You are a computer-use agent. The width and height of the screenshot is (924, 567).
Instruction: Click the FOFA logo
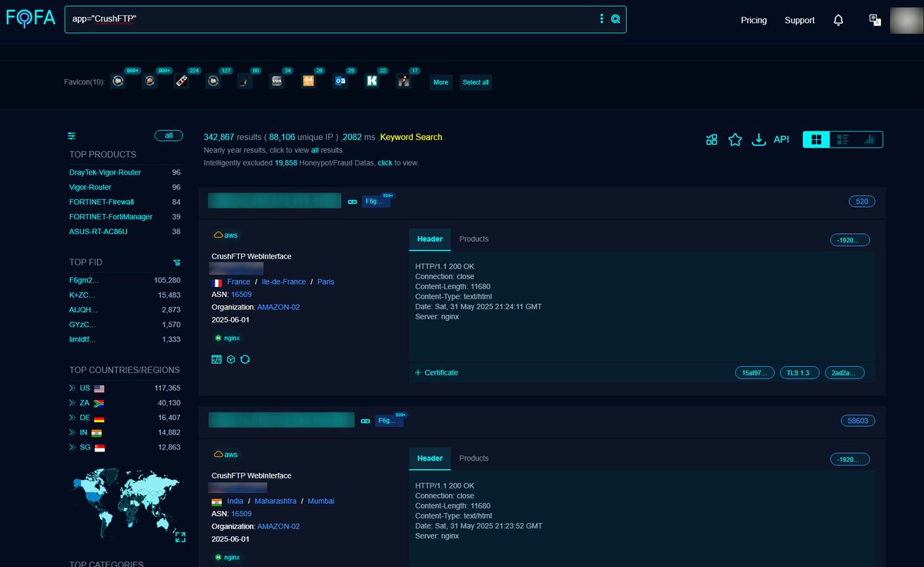pos(31,19)
